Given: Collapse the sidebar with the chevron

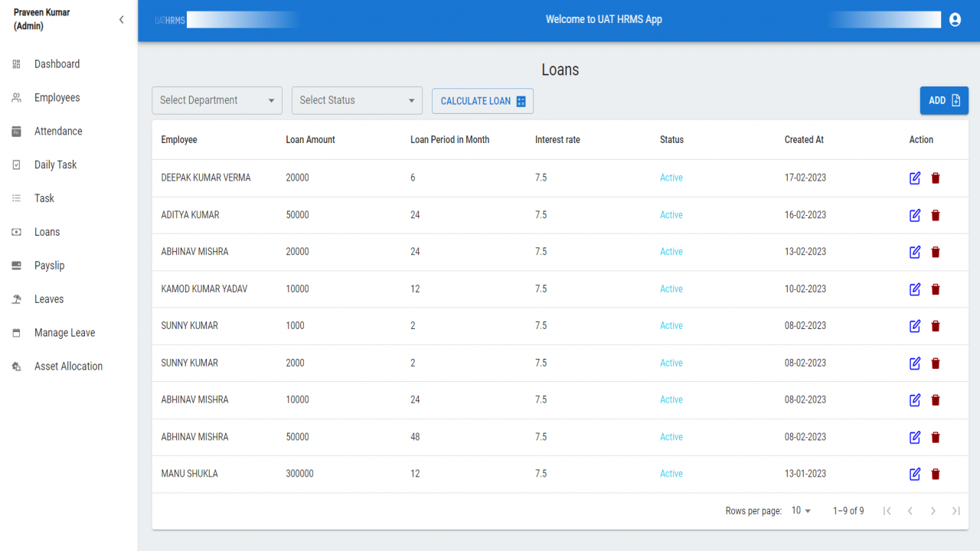Looking at the screenshot, I should point(121,20).
